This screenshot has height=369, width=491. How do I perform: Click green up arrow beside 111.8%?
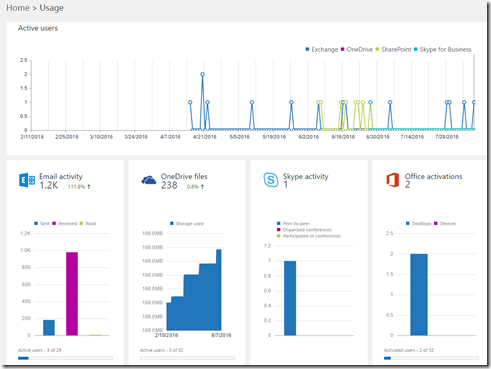pyautogui.click(x=89, y=187)
